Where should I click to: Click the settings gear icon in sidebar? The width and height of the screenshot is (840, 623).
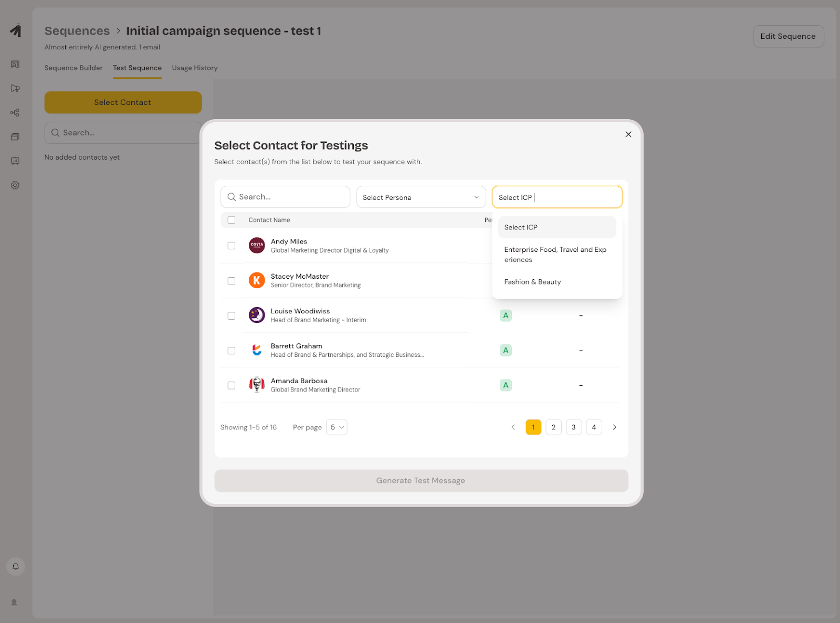[15, 185]
